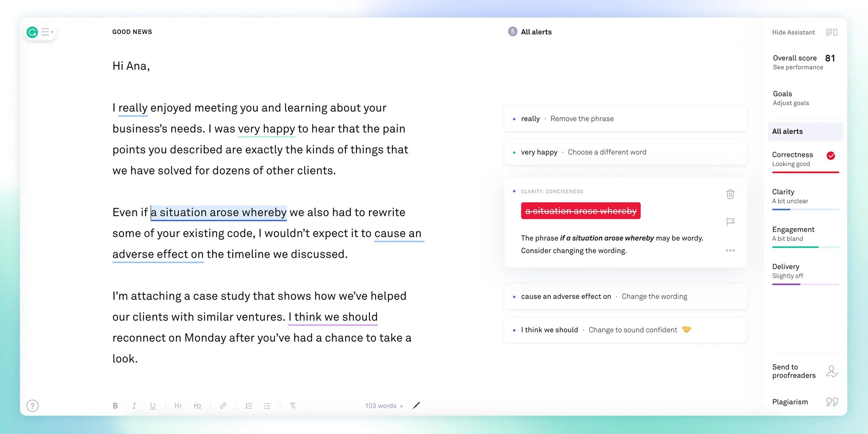Open more options on the clarity alert
Viewport: 868px width, 434px height.
730,251
